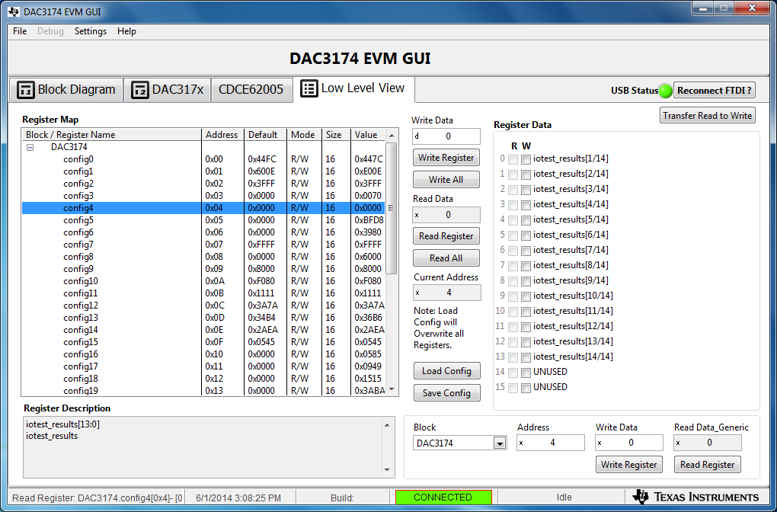
Task: Click the Read All button
Action: (446, 258)
